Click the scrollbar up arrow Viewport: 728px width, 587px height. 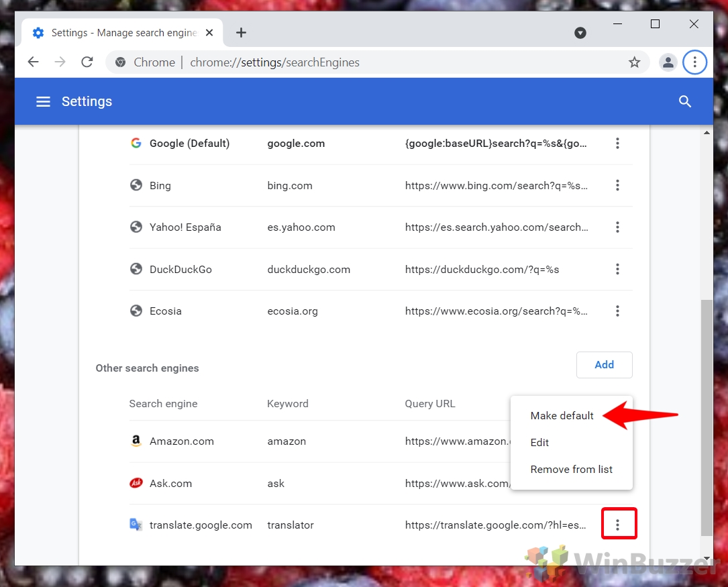(706, 133)
